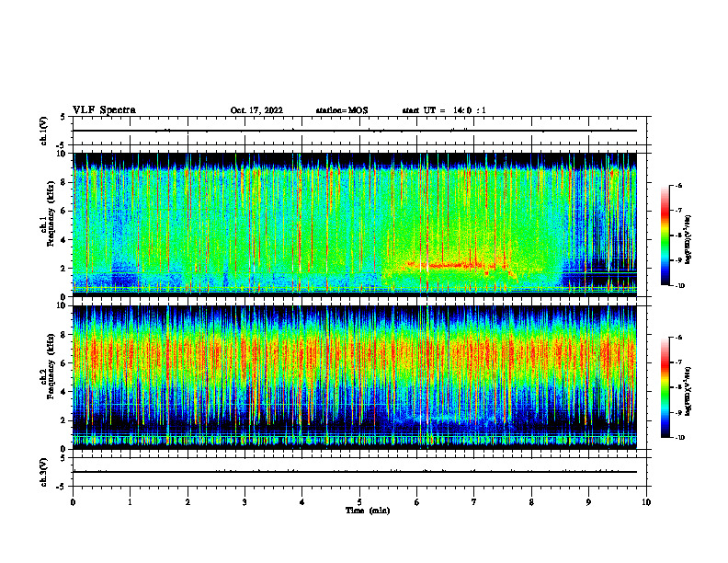Click the ch.3 voltage waveform trace

click(354, 472)
